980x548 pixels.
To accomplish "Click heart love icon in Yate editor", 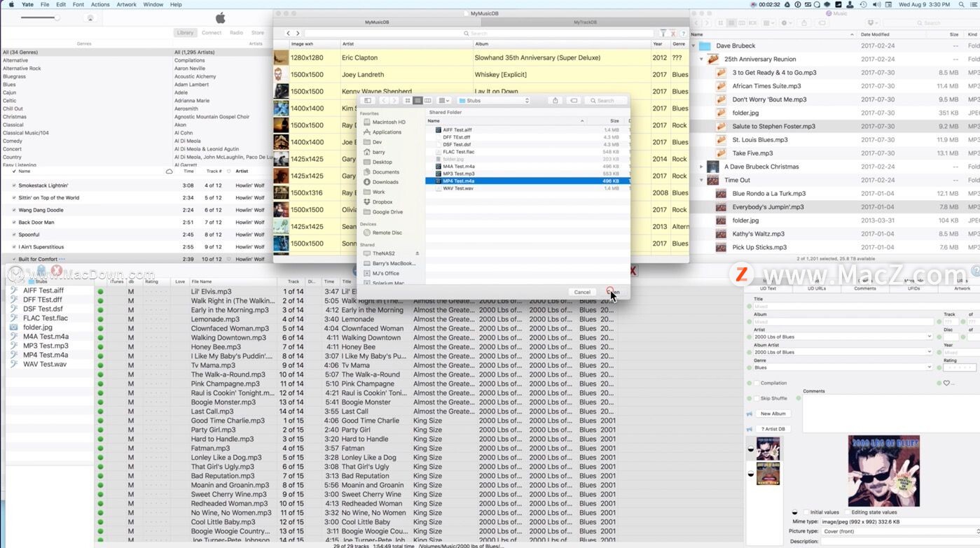I will (946, 383).
